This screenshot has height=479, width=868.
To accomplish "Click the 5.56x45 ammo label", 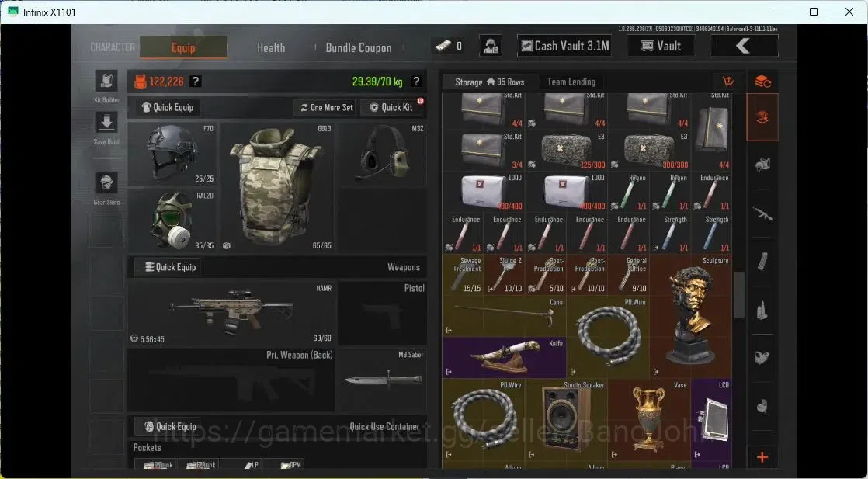I will (151, 339).
